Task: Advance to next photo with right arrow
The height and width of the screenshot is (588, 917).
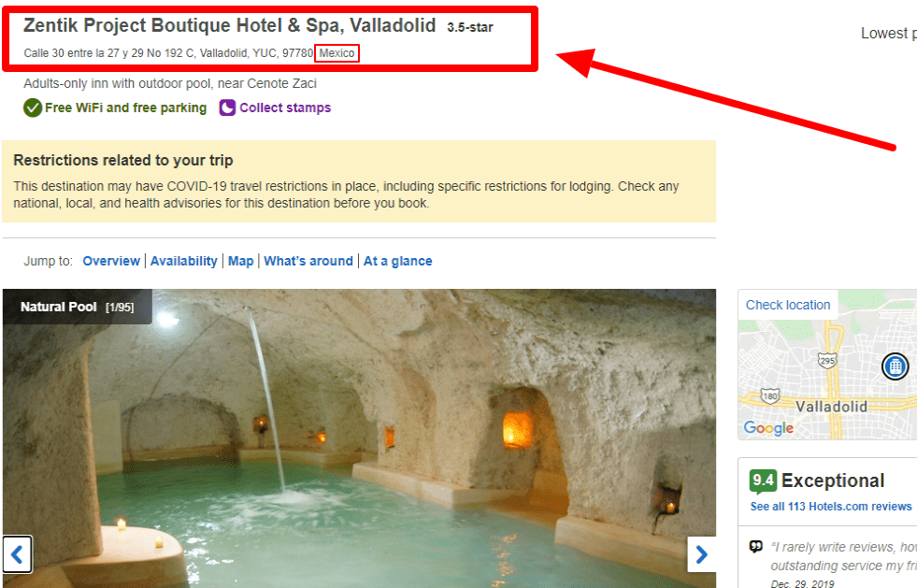Action: tap(701, 554)
